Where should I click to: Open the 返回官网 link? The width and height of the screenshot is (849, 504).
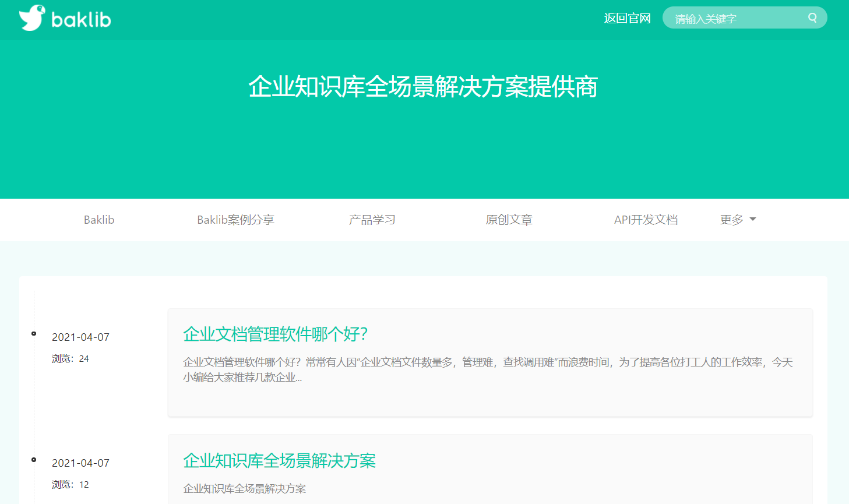click(627, 18)
